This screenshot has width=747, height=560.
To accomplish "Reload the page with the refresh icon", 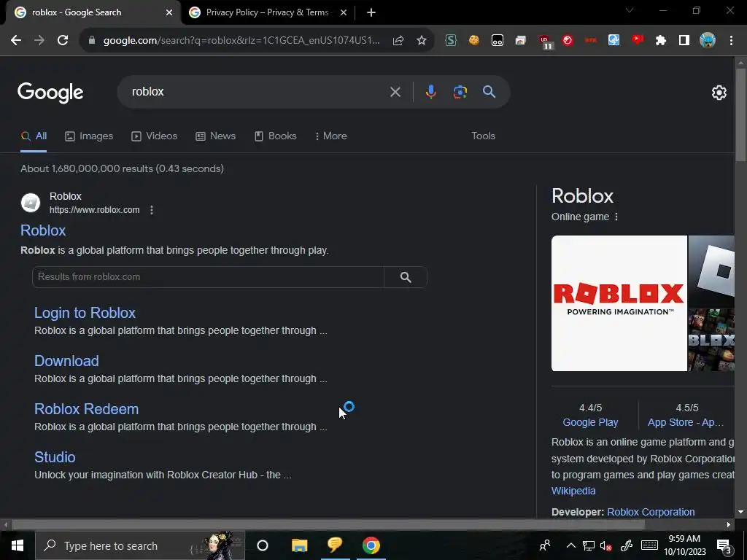I will click(x=63, y=41).
